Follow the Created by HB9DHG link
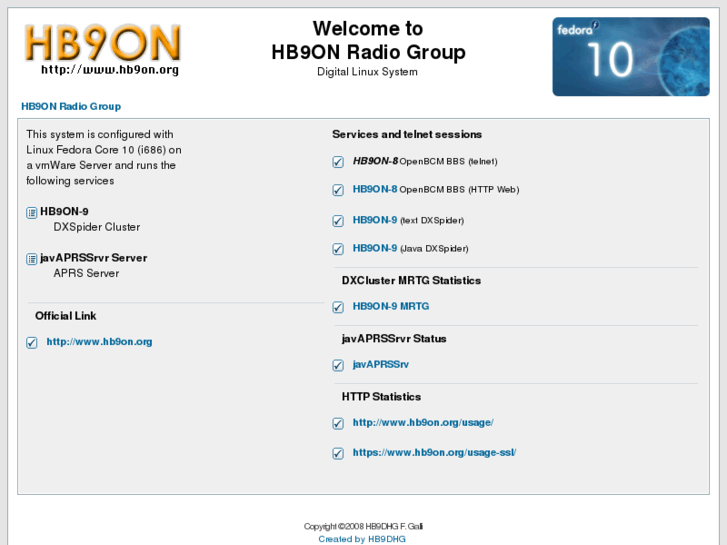Image resolution: width=727 pixels, height=545 pixels. [x=362, y=539]
